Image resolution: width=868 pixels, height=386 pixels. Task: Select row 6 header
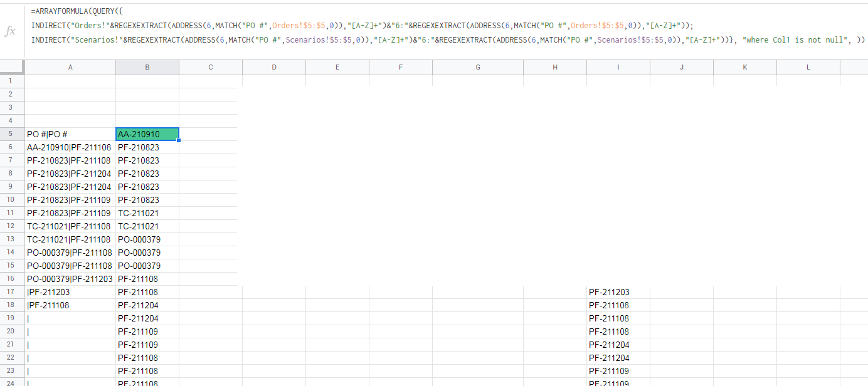[x=12, y=147]
